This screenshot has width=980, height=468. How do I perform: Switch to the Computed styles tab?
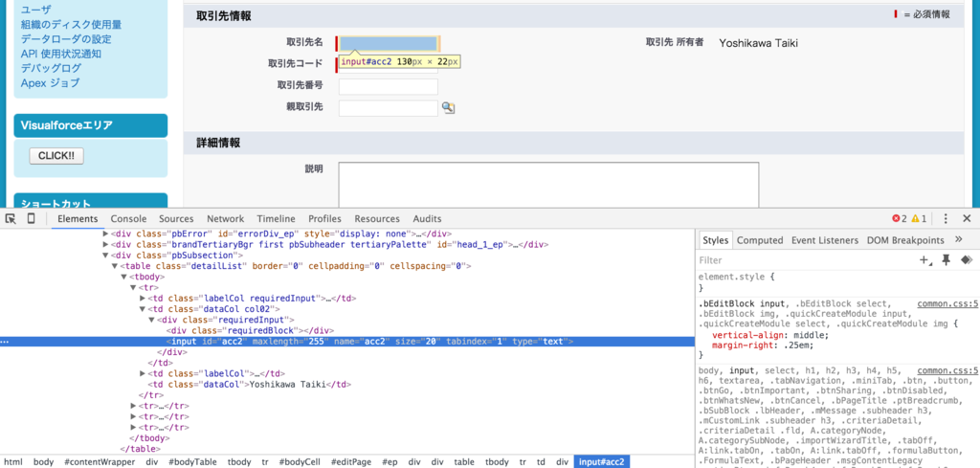pyautogui.click(x=760, y=240)
